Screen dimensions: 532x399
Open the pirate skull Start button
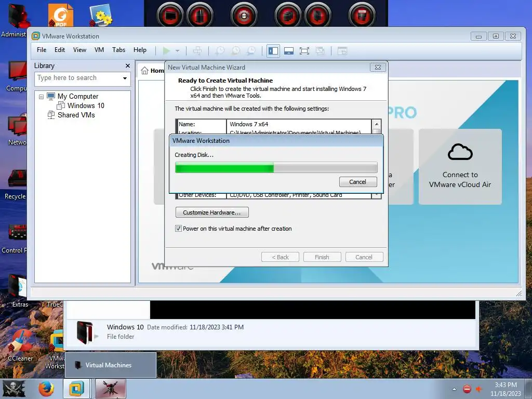pos(14,389)
